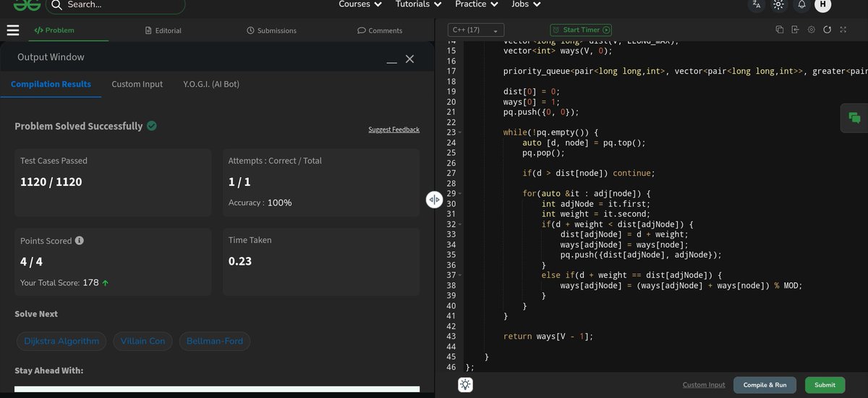Toggle fullscreen editor icon

point(843,30)
